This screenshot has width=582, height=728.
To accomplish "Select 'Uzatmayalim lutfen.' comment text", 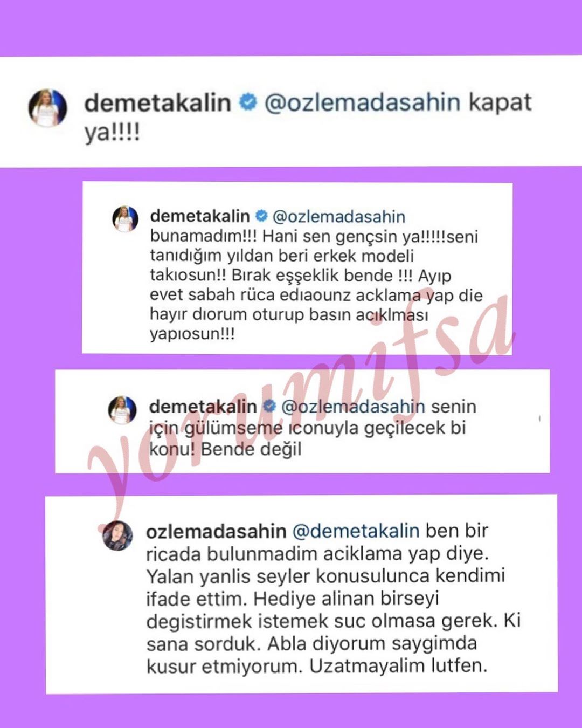I will tap(398, 666).
